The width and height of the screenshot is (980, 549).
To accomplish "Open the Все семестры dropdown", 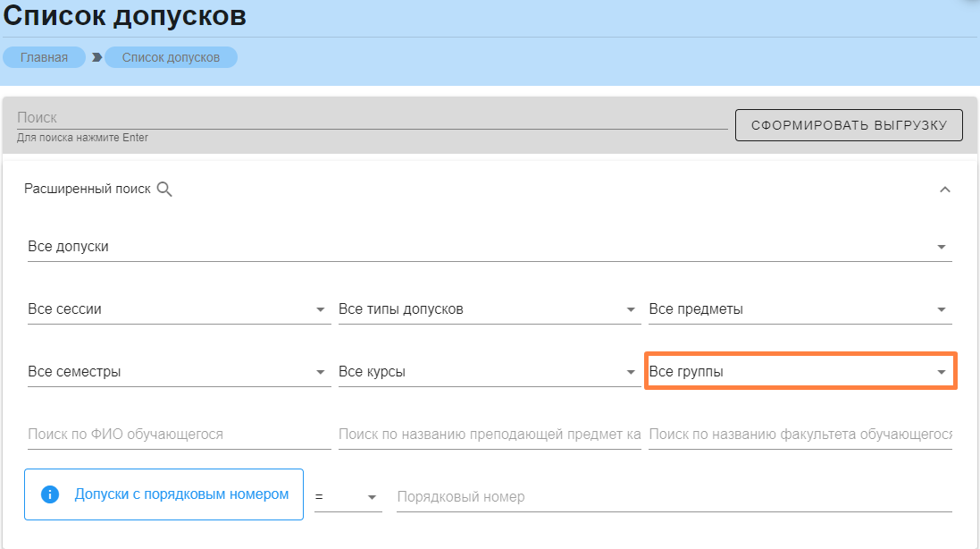I will (178, 372).
